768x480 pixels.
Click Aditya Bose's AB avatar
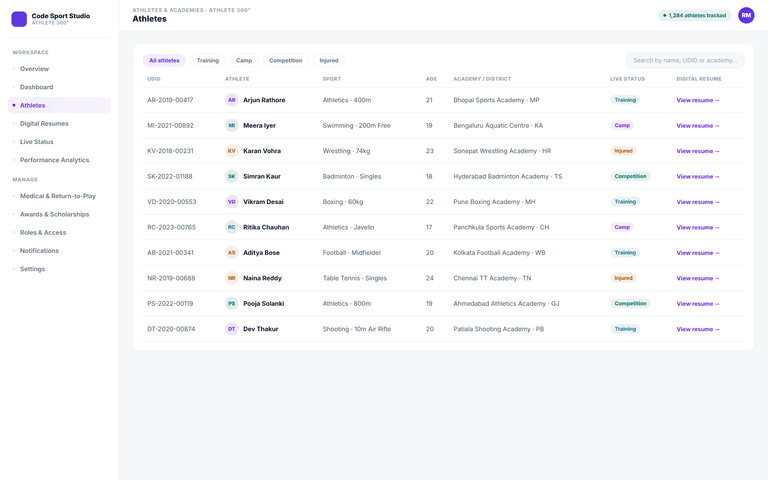point(232,253)
